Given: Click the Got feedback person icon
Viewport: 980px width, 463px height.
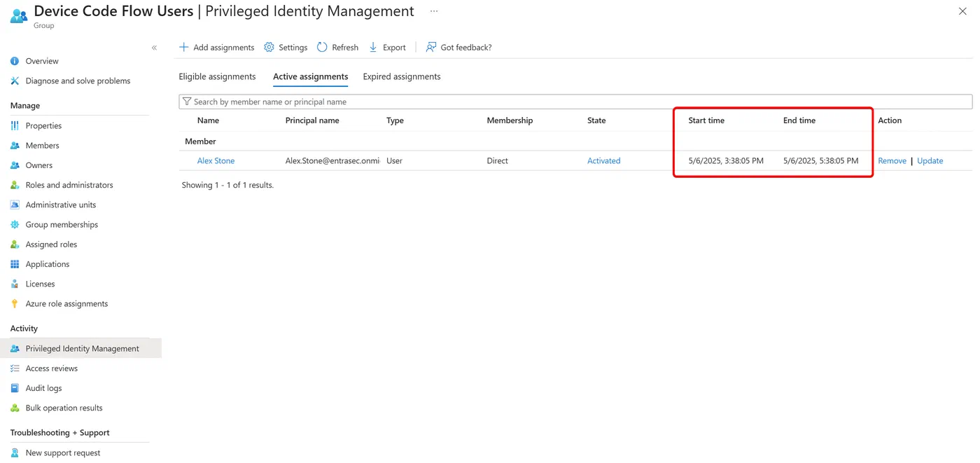Looking at the screenshot, I should pos(431,47).
